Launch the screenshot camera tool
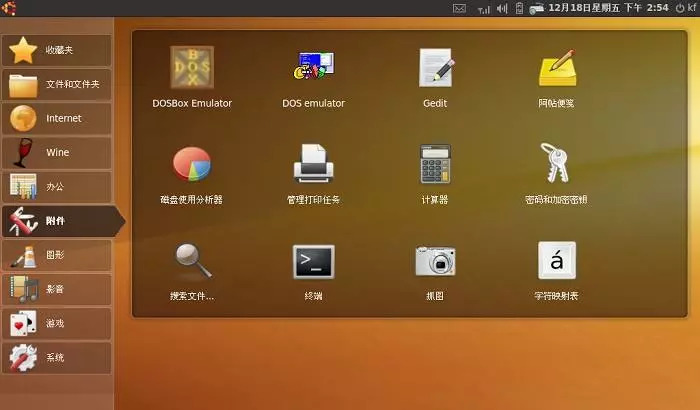 coord(435,261)
